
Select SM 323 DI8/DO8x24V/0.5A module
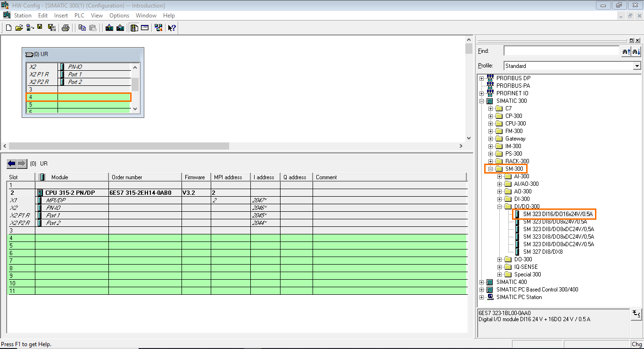click(x=555, y=222)
